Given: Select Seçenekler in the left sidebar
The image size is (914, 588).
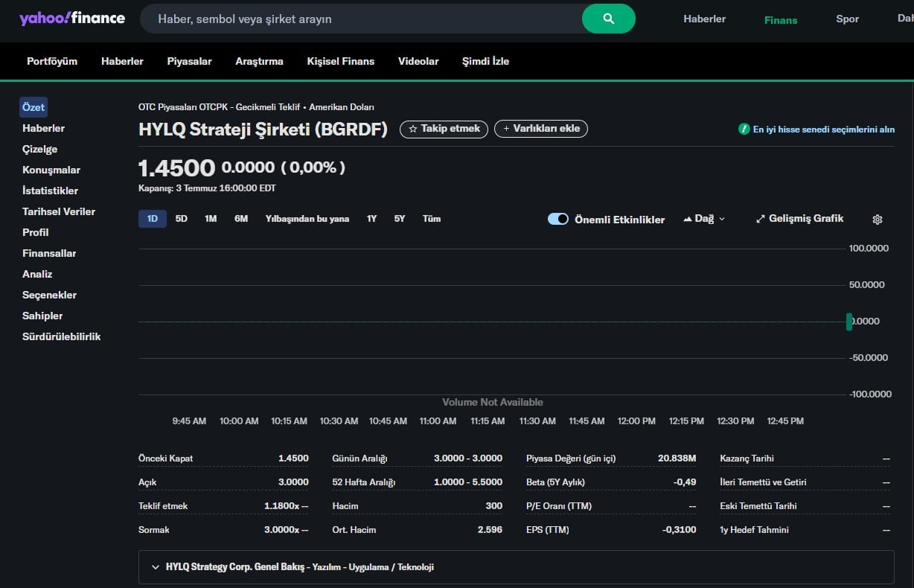Looking at the screenshot, I should [49, 295].
